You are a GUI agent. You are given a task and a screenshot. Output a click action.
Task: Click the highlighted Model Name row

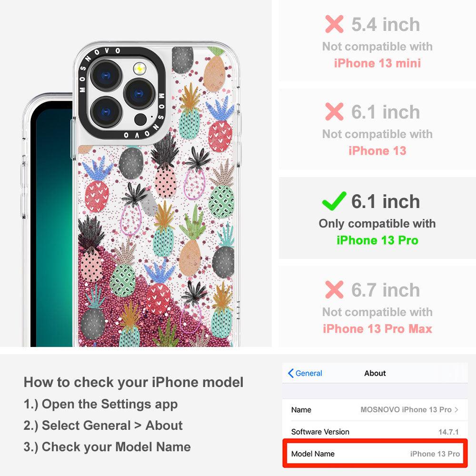point(375,454)
